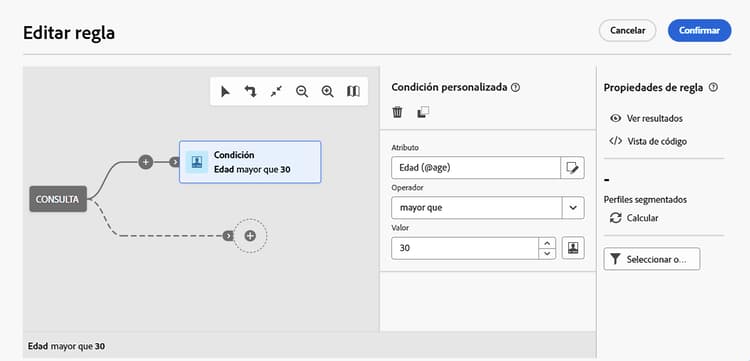Viewport: 750px width, 361px height.
Task: Click the Perfiles segmentados label
Action: tap(645, 199)
